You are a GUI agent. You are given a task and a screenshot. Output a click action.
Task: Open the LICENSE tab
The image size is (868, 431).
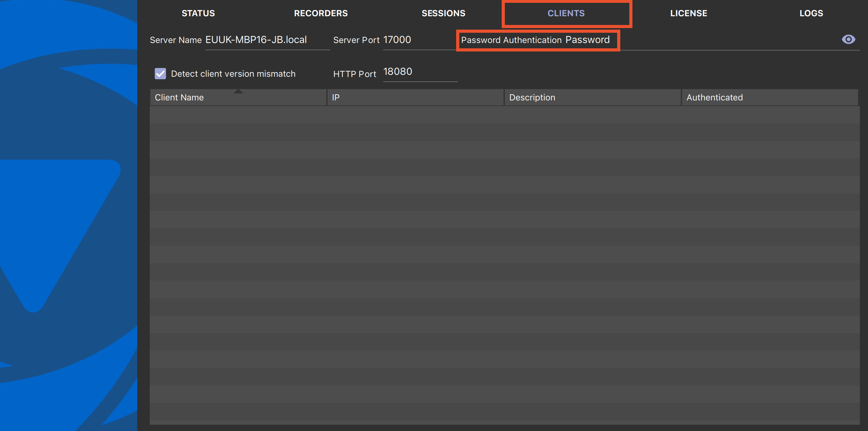(x=688, y=13)
